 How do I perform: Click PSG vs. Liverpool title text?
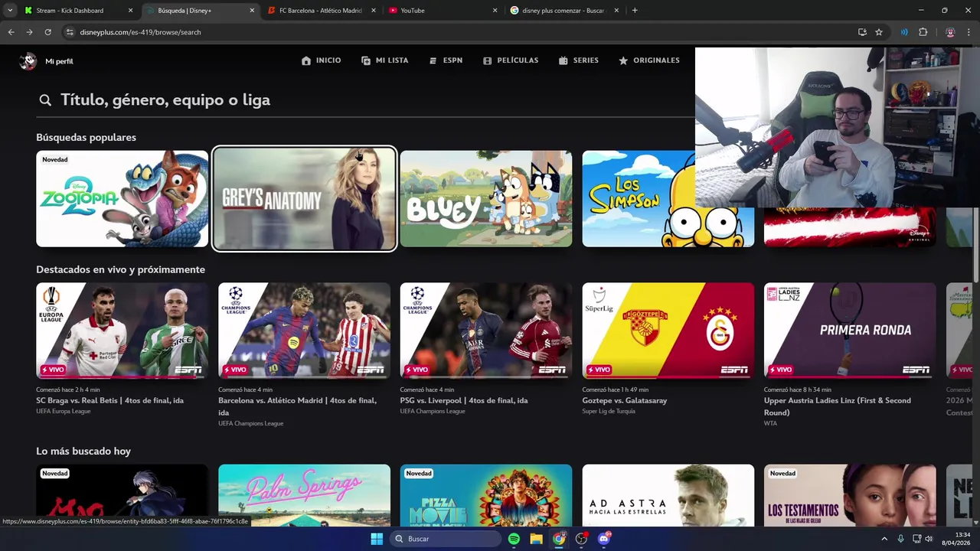point(464,400)
